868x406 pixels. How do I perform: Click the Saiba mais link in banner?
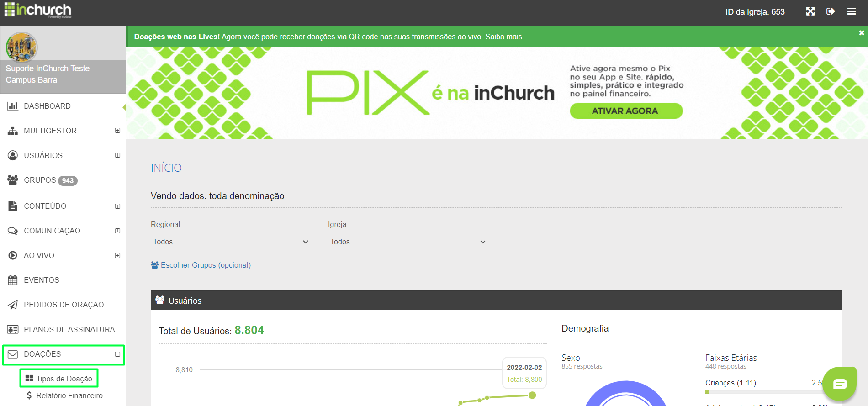click(504, 37)
